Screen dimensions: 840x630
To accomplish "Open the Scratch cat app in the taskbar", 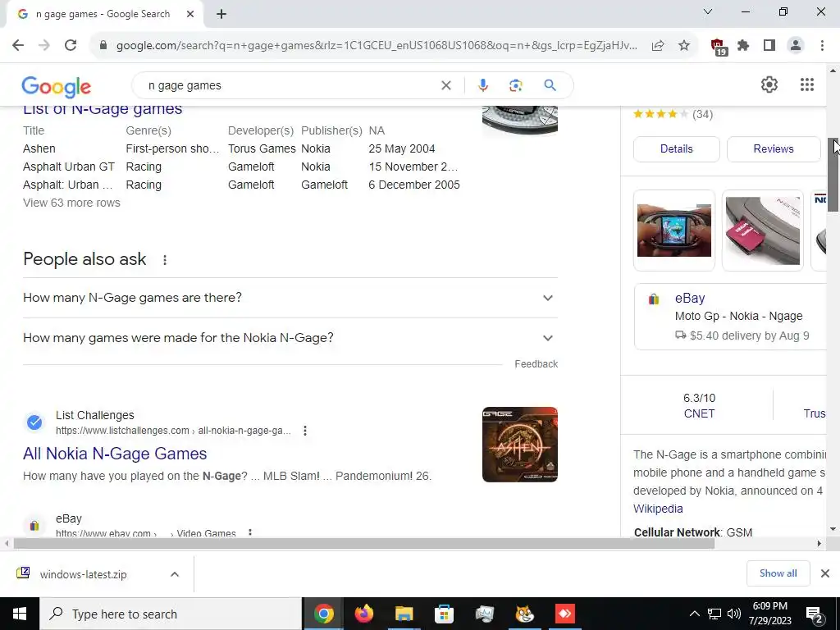I will [524, 614].
